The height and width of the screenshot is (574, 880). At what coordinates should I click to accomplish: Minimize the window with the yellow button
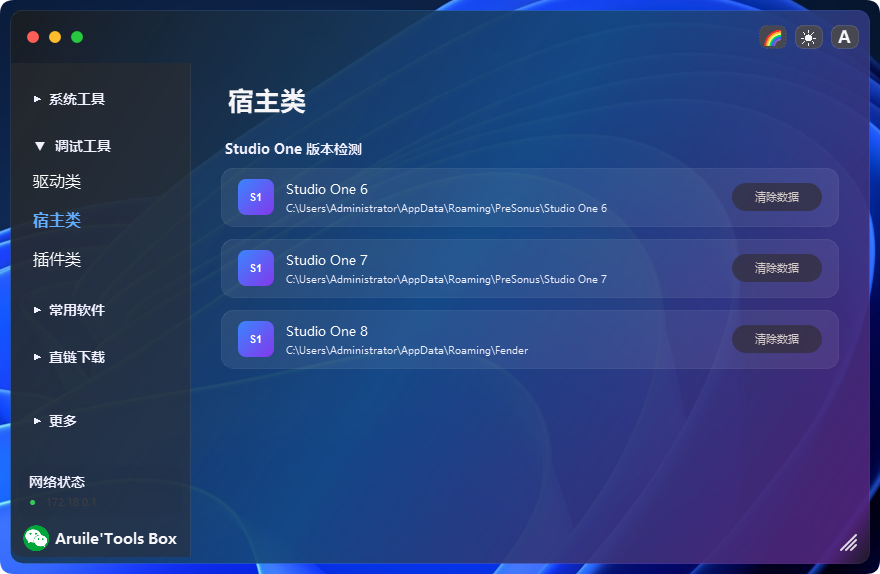55,37
